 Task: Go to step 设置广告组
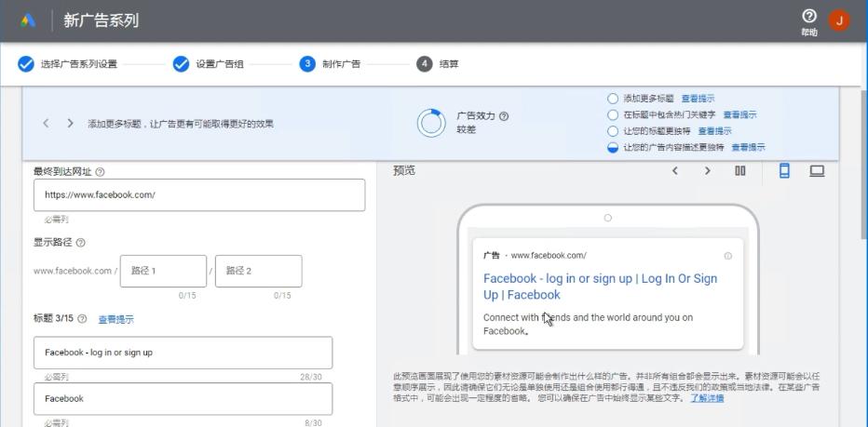point(208,64)
